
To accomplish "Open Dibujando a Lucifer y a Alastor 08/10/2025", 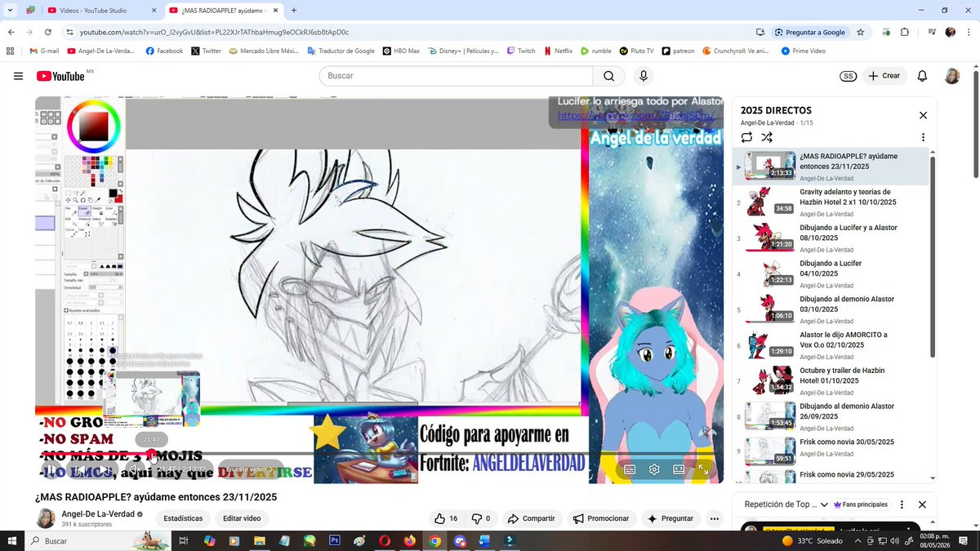I will pyautogui.click(x=831, y=238).
